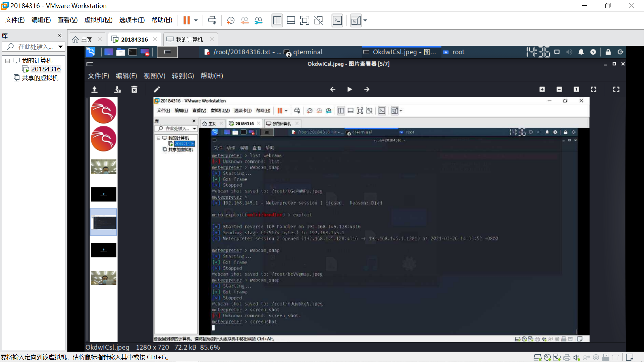Toggle fullscreen in the image viewer
The width and height of the screenshot is (644, 362).
pos(616,89)
